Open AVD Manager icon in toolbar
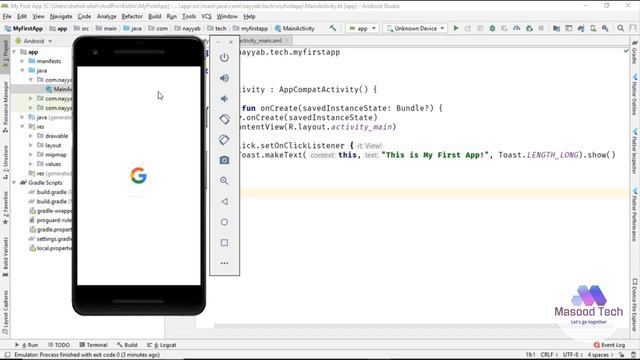Viewport: 640px width, 360px height. (x=593, y=28)
